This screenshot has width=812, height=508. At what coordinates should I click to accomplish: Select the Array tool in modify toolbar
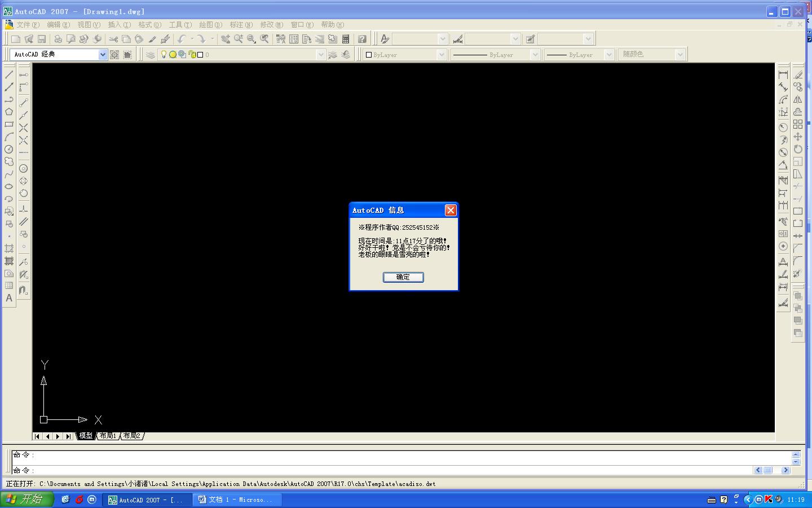click(x=798, y=124)
